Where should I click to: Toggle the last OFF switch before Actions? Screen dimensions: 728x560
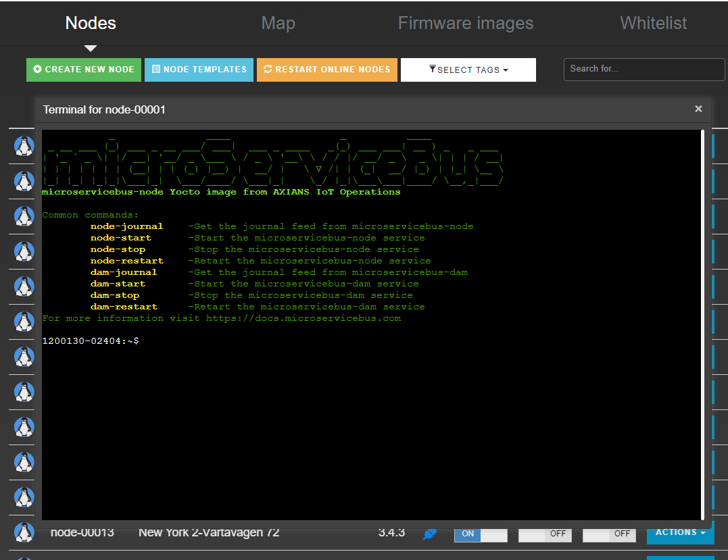[x=609, y=534]
